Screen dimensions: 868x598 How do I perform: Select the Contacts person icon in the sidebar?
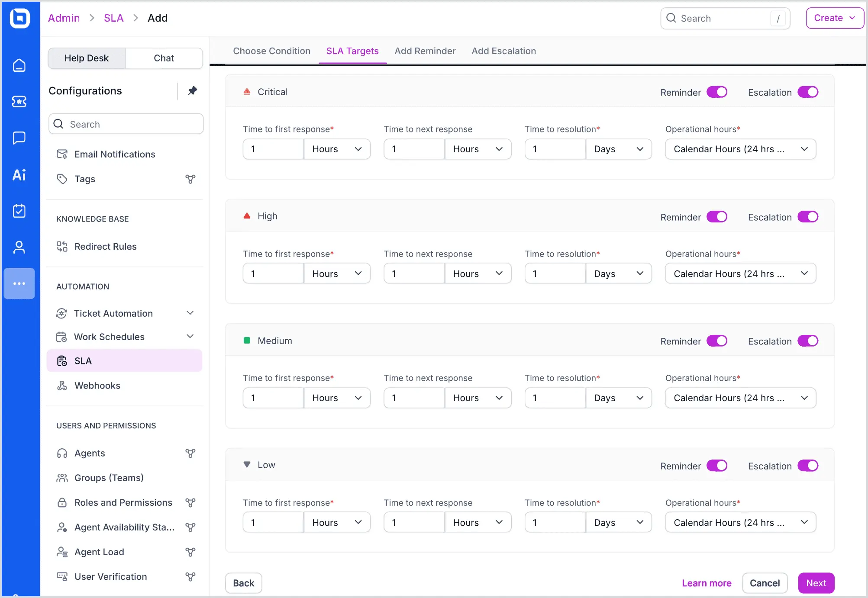point(19,247)
